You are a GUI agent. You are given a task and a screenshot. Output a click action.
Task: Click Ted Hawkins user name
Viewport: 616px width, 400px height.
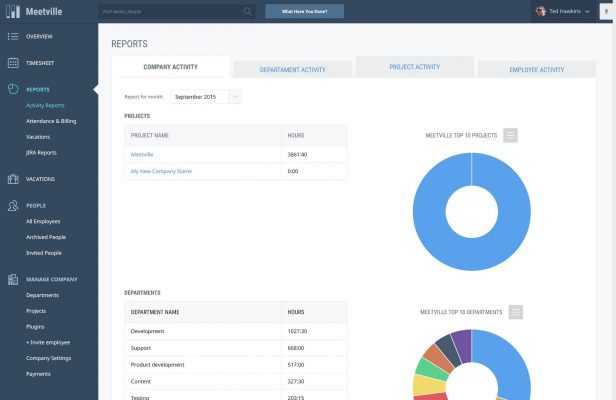tap(565, 11)
